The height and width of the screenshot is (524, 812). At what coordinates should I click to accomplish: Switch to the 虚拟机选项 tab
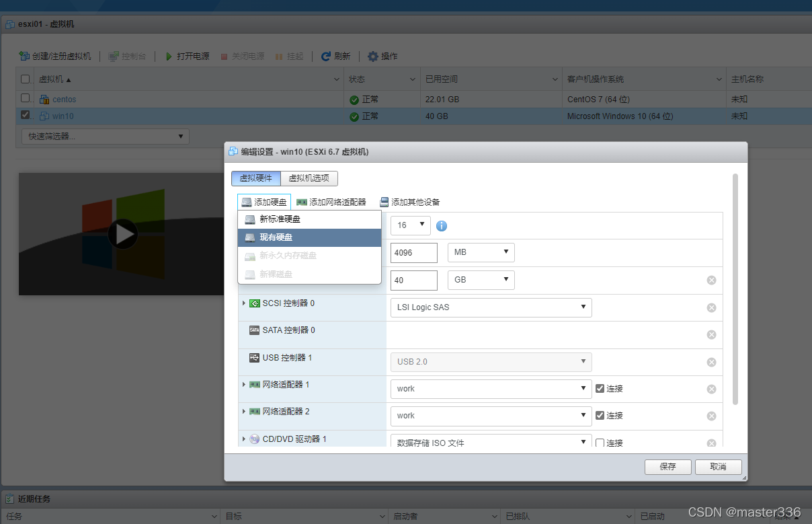[309, 178]
